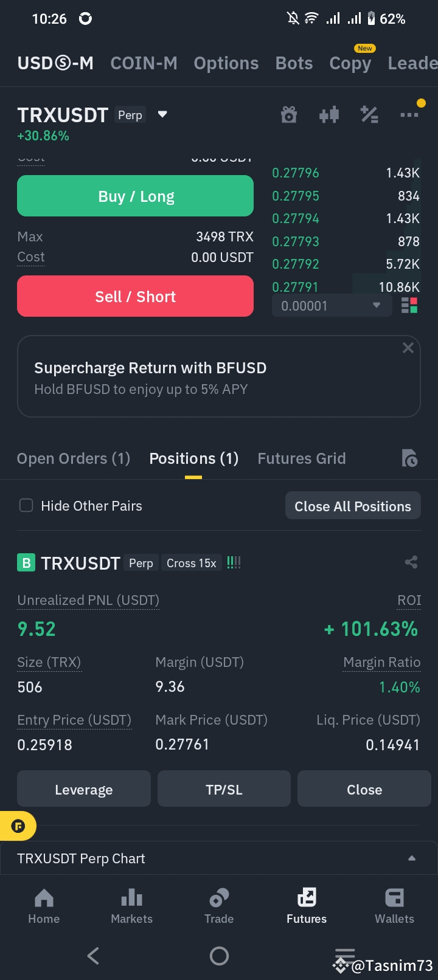The height and width of the screenshot is (980, 438).
Task: Open the three-dot more options menu
Action: point(409,114)
